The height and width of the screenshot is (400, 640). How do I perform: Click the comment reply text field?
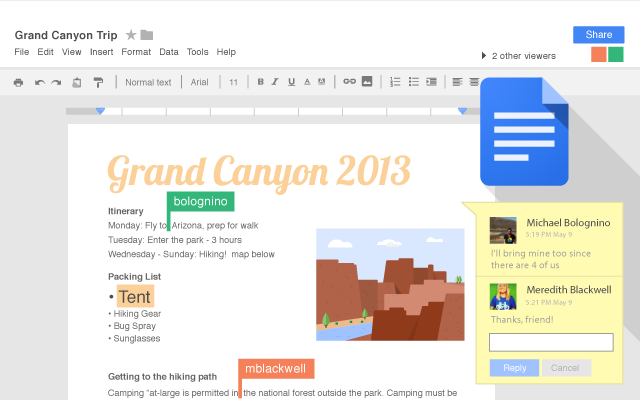(x=551, y=342)
